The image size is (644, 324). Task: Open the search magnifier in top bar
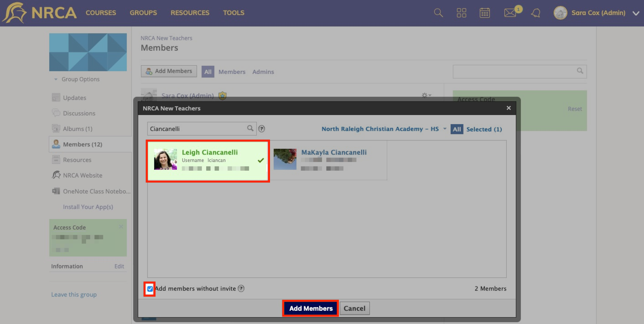point(438,13)
